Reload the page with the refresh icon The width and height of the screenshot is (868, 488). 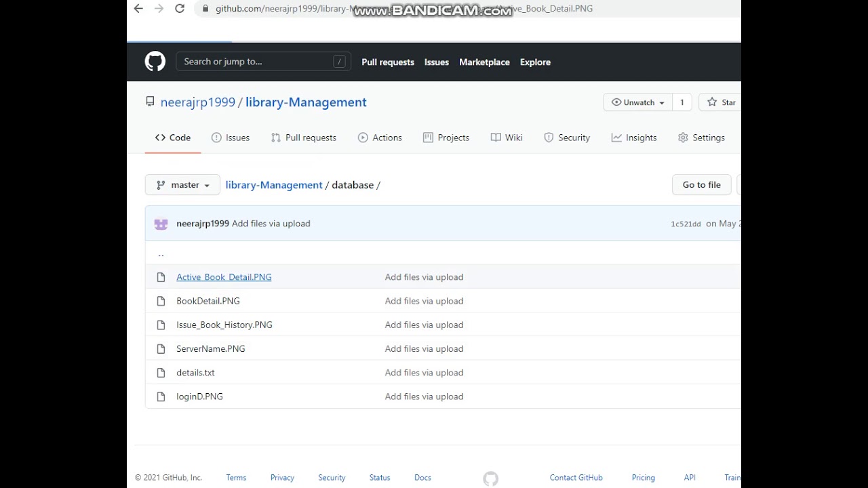coord(180,9)
